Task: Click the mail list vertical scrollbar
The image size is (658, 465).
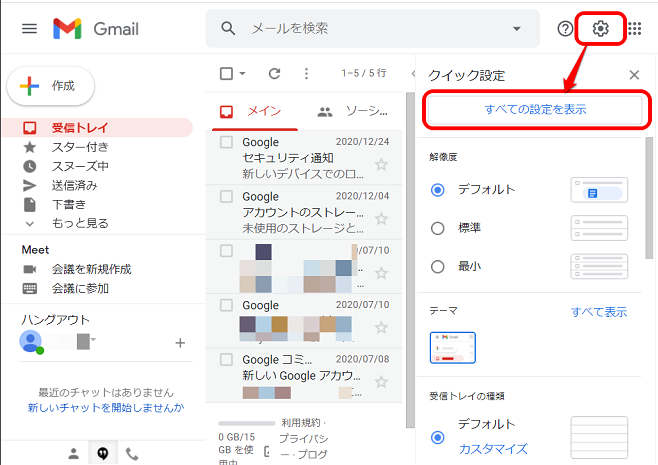Action: pos(410,260)
